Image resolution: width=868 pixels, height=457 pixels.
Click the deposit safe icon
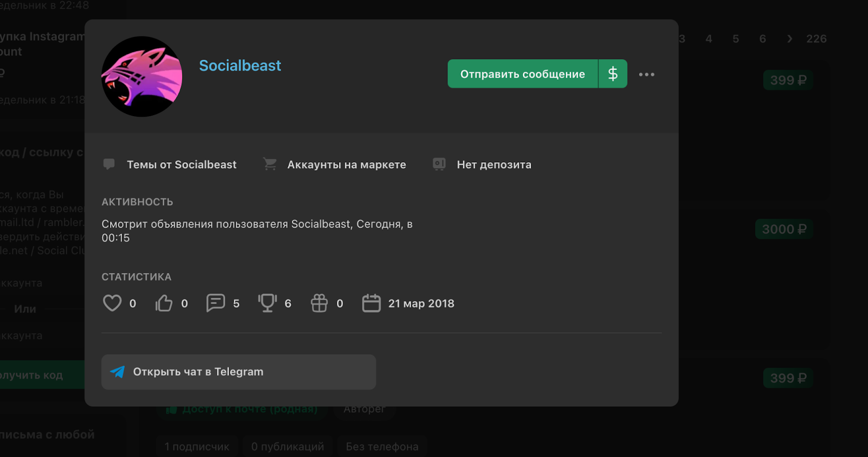pyautogui.click(x=439, y=164)
